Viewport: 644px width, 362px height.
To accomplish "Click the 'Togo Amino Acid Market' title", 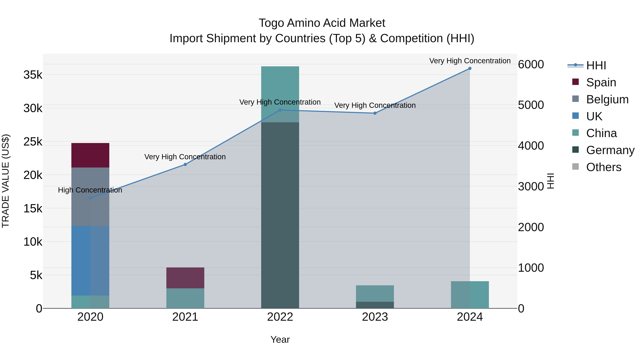I will point(322,23).
